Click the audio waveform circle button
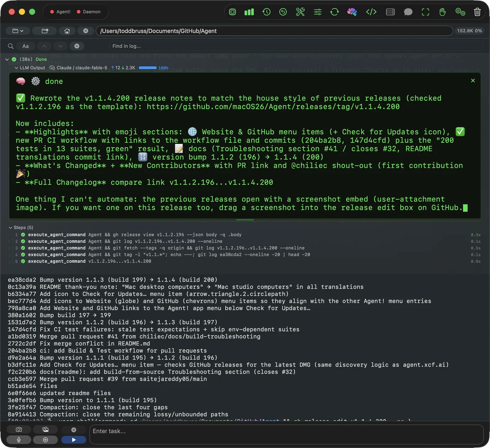490x448 pixels. coord(45,440)
